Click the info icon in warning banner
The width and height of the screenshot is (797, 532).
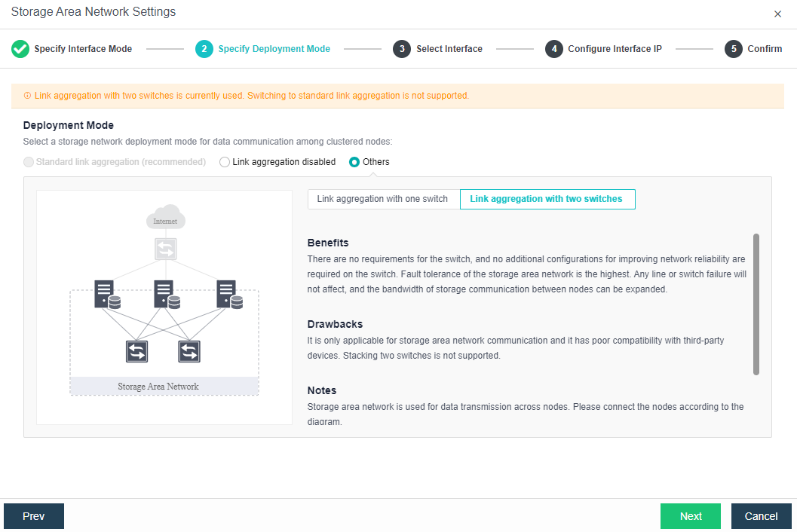[28, 96]
